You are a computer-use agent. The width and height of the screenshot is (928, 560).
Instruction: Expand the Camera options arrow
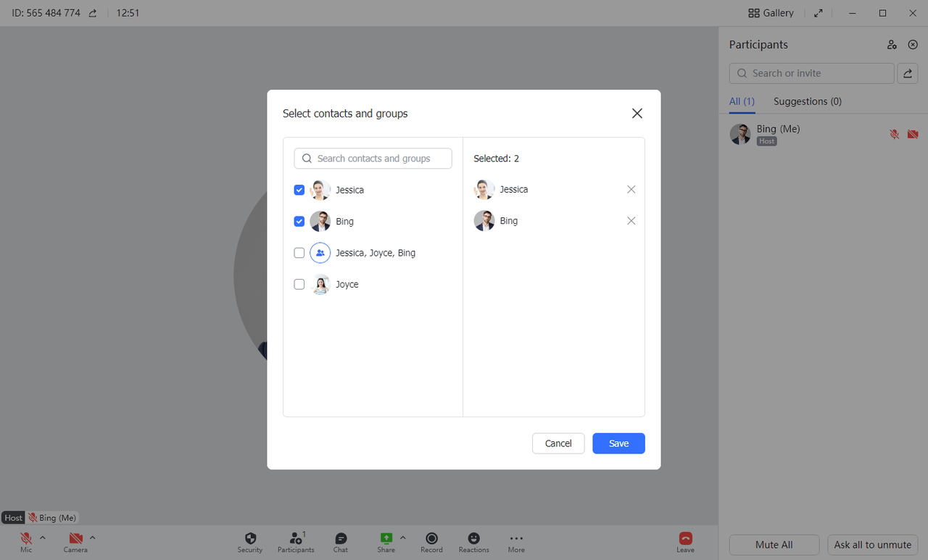93,538
